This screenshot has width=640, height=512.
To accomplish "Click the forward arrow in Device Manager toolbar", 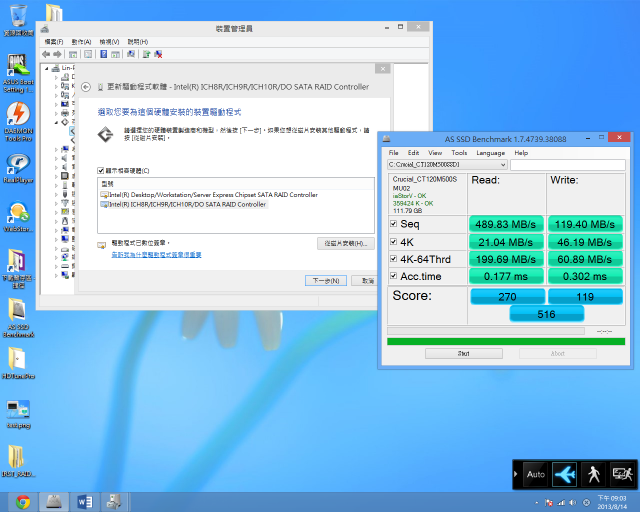I will 58,54.
